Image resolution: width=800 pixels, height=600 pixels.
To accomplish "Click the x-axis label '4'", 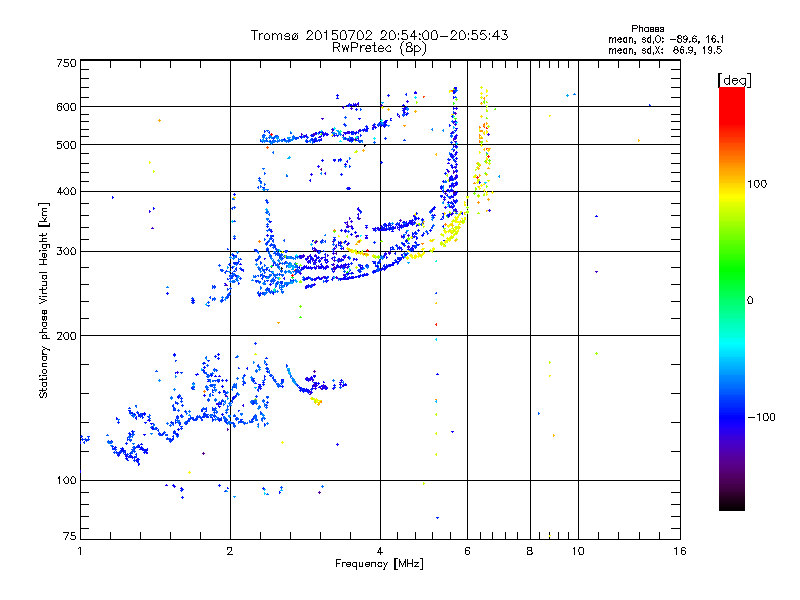I will tap(380, 551).
